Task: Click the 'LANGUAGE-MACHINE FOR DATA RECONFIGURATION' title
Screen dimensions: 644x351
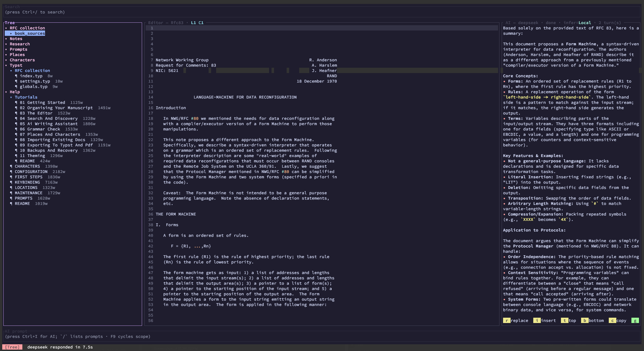Action: coord(245,97)
